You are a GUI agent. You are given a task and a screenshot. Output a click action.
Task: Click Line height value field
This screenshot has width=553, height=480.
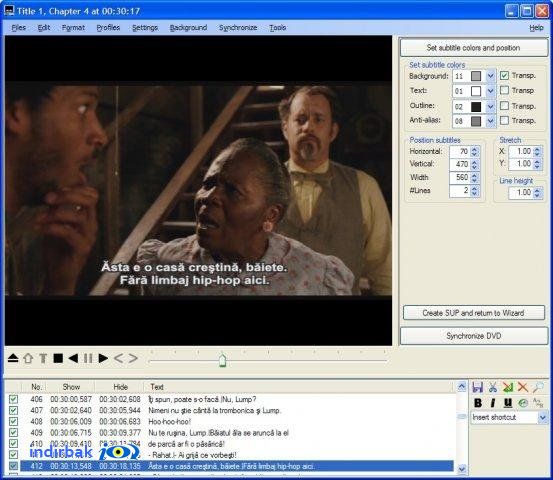[521, 193]
